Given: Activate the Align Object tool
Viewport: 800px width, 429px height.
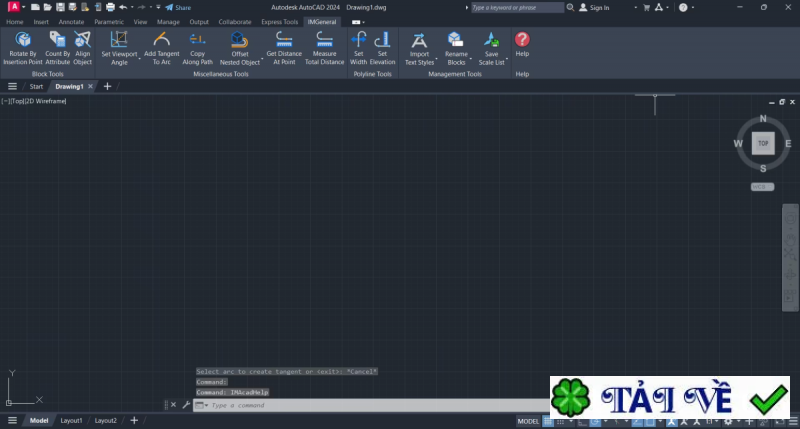Looking at the screenshot, I should 82,47.
